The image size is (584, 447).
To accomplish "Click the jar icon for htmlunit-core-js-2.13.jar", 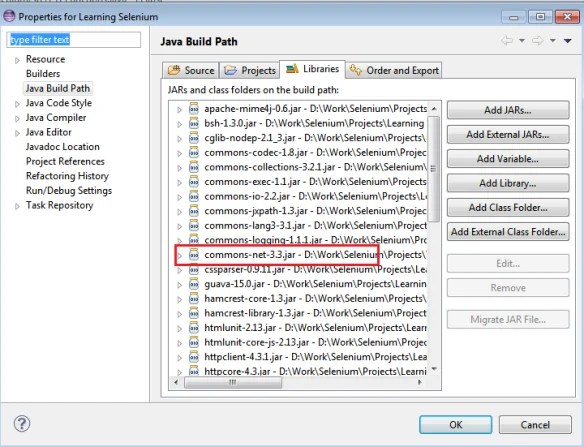I will [194, 342].
